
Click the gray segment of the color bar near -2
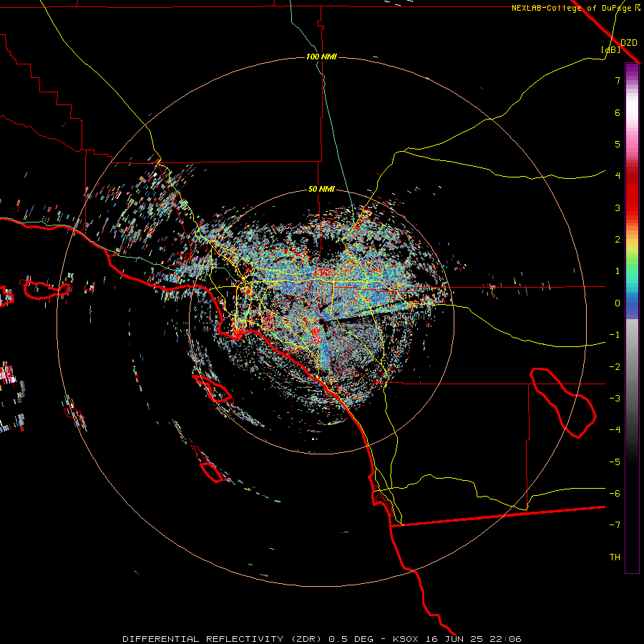tap(632, 366)
